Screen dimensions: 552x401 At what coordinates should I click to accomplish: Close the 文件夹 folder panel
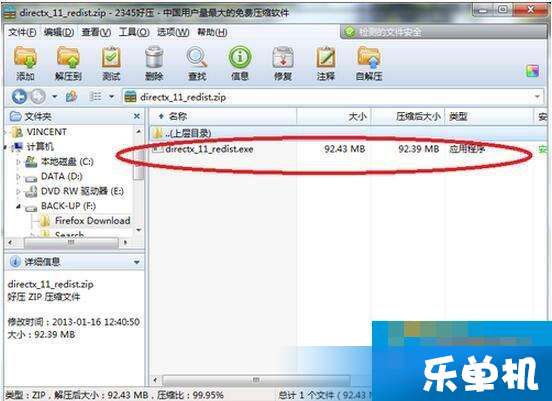click(137, 116)
